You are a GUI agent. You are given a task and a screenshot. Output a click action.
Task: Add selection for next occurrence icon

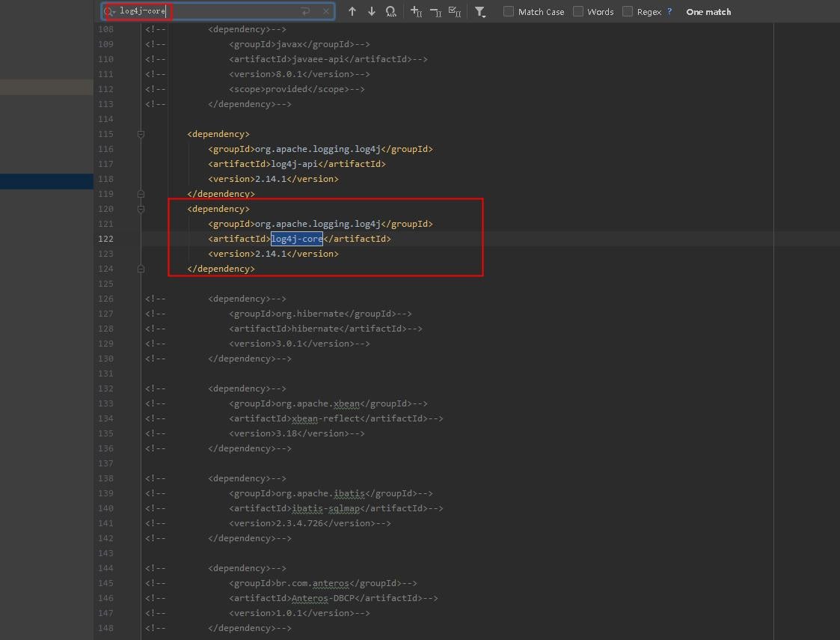pyautogui.click(x=416, y=11)
